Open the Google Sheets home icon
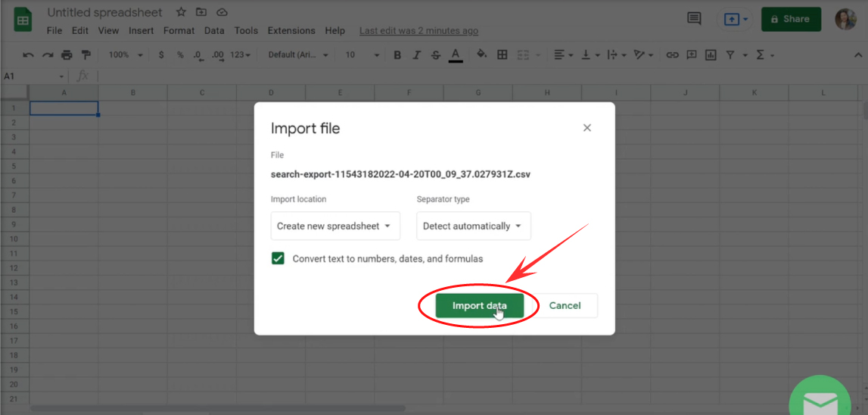868x415 pixels. pos(23,20)
